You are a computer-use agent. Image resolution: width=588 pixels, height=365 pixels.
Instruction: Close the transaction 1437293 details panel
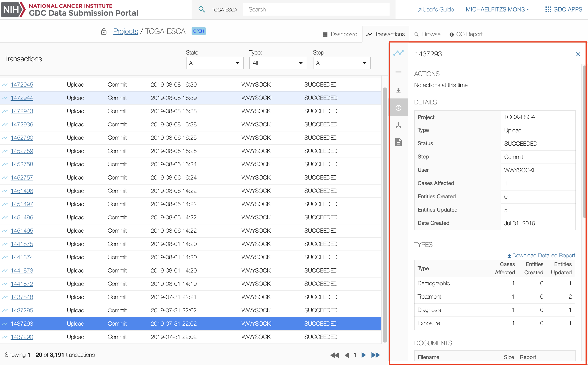tap(578, 54)
